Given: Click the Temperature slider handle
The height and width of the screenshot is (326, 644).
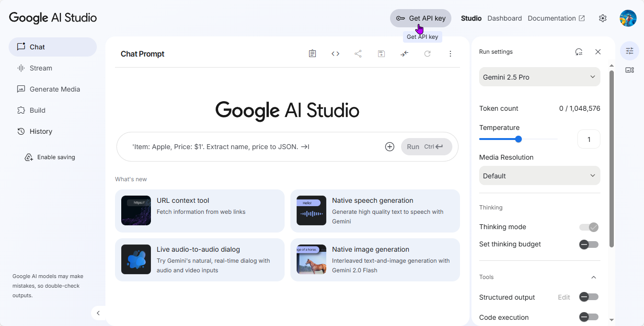Looking at the screenshot, I should (518, 139).
